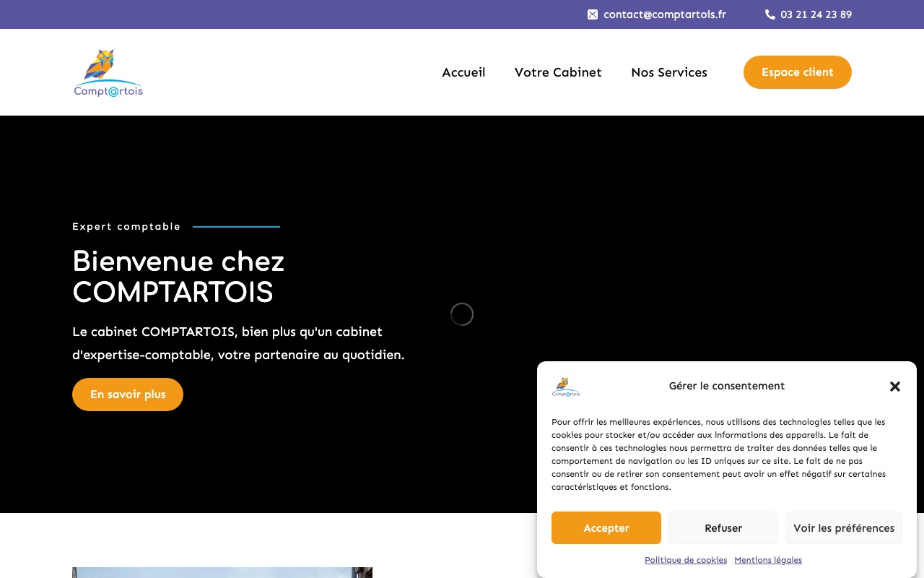The width and height of the screenshot is (924, 578).
Task: Open the Votre Cabinet menu
Action: tap(558, 72)
